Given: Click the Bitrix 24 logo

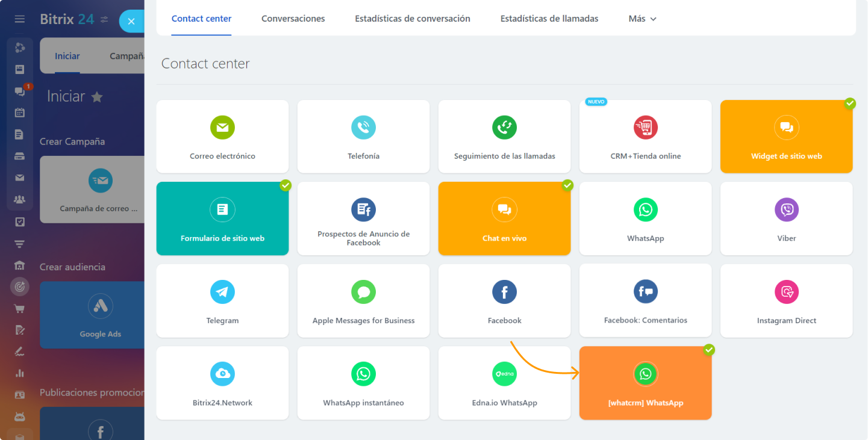Looking at the screenshot, I should [x=67, y=19].
